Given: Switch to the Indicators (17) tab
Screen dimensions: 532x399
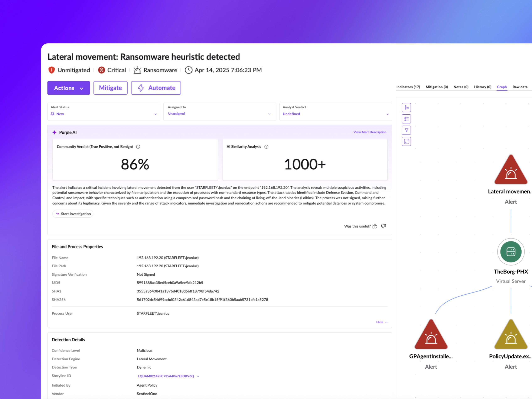Looking at the screenshot, I should pos(408,87).
